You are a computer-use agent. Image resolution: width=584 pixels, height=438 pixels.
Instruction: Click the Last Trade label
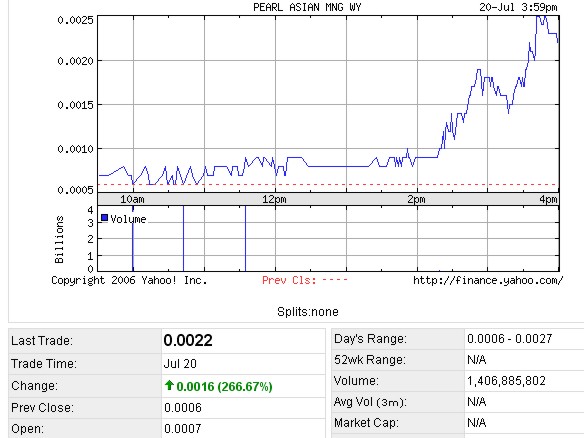point(42,341)
